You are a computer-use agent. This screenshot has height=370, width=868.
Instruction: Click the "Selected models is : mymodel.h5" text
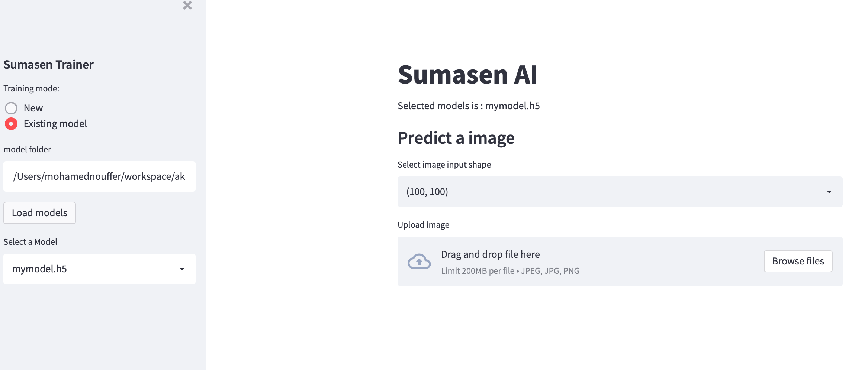(x=468, y=106)
